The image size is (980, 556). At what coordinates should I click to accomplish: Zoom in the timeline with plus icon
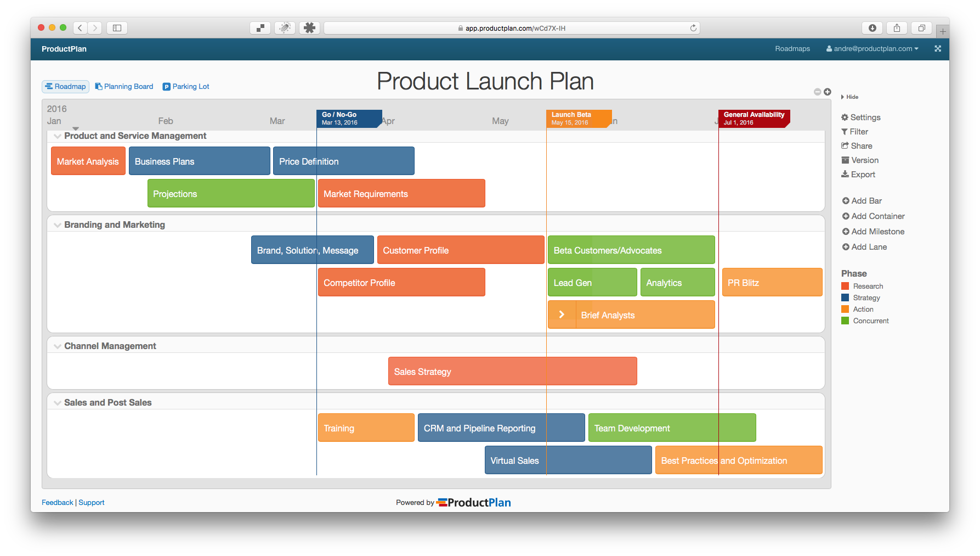tap(828, 92)
